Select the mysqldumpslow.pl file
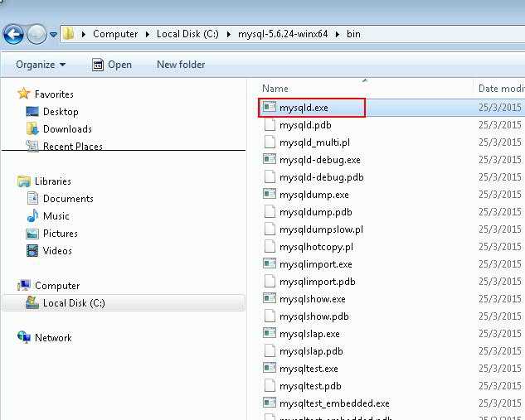The height and width of the screenshot is (420, 525). (321, 229)
